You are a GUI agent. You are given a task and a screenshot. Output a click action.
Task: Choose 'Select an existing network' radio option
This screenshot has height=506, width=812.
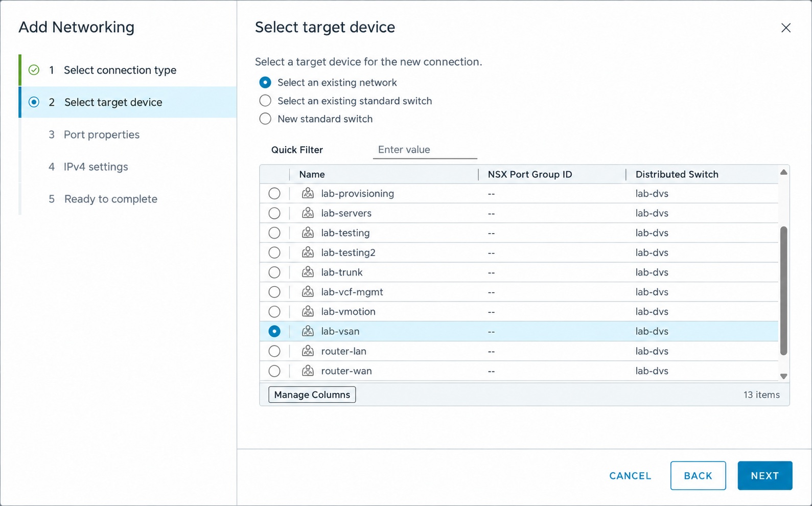265,82
